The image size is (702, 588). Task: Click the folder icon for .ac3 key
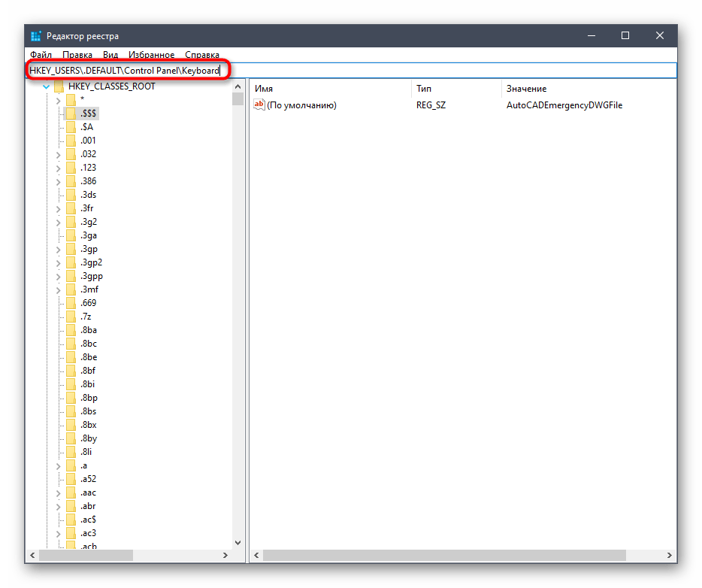click(x=71, y=533)
